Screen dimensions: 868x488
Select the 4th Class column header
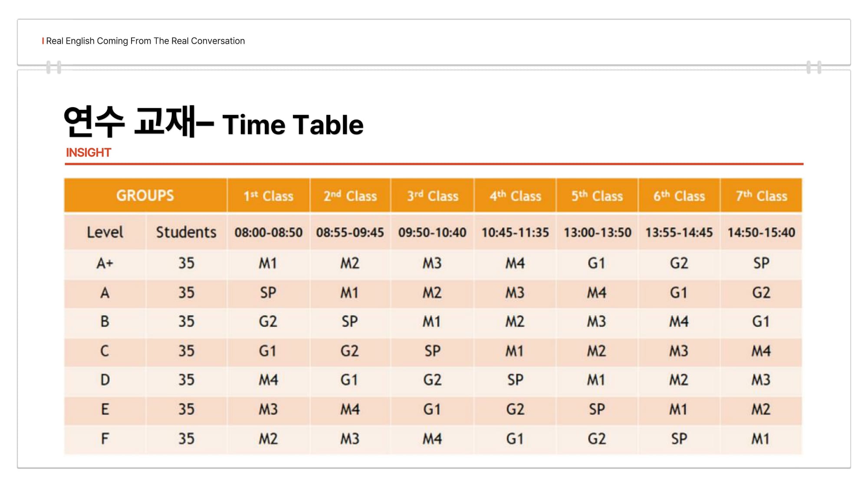click(x=515, y=196)
